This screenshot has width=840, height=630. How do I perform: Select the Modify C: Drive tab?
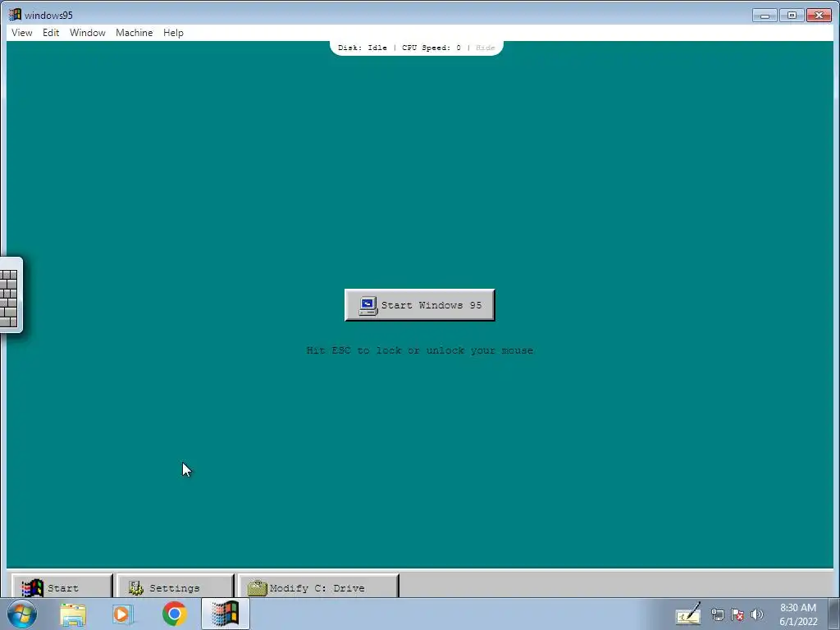318,587
